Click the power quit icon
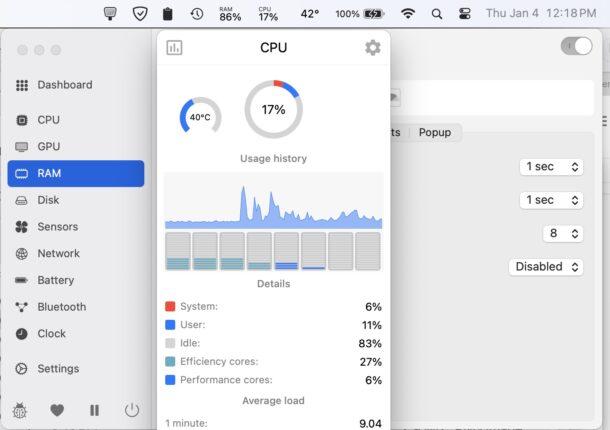The image size is (610, 430). tap(131, 410)
